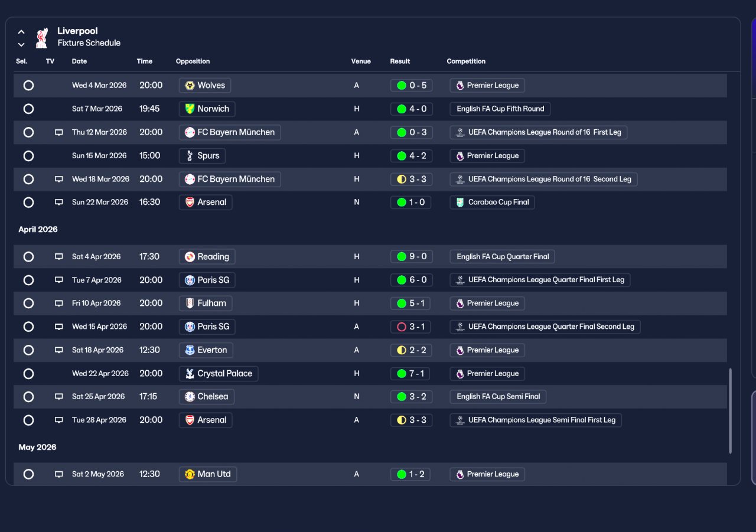Sort by the Competition column header

[x=466, y=61]
